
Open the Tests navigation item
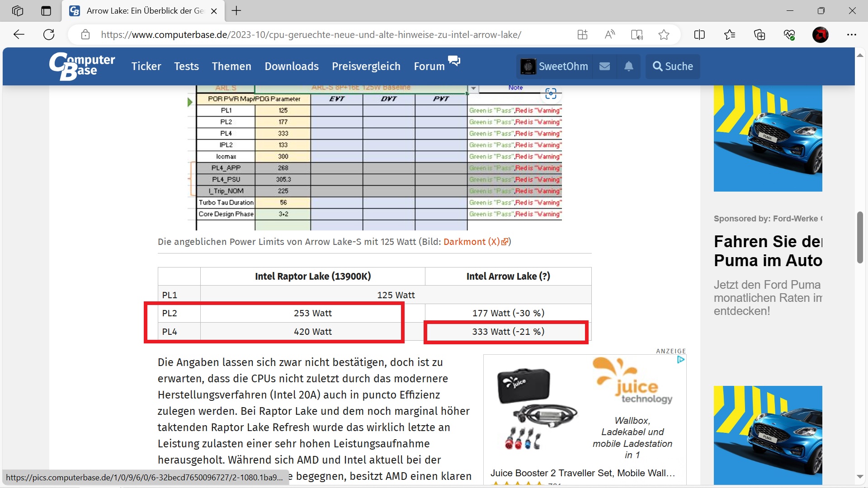point(186,66)
